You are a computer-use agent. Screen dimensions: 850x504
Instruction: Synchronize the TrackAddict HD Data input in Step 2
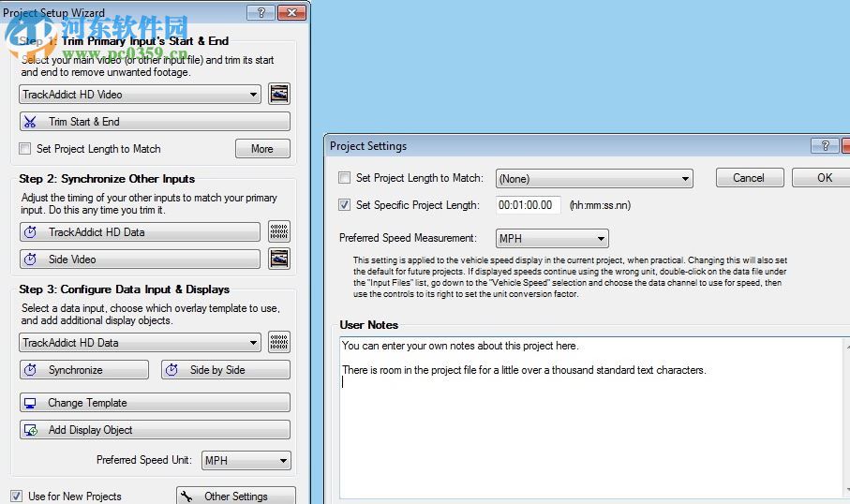pos(140,232)
